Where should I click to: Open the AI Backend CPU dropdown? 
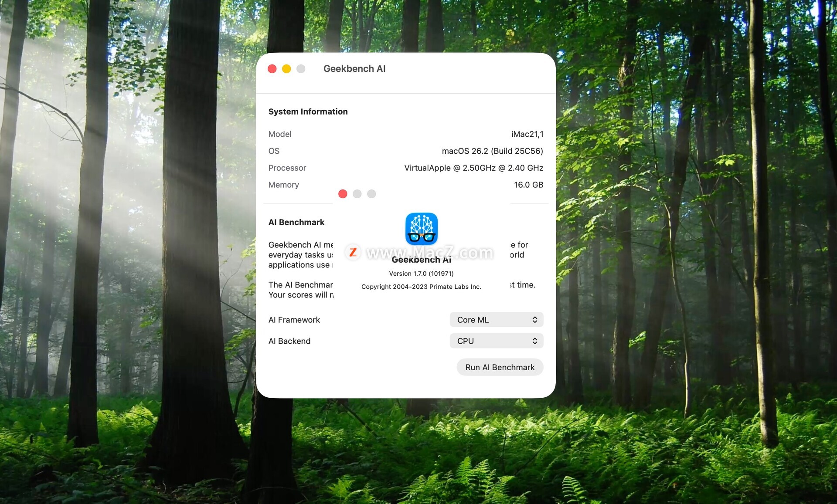[496, 341]
